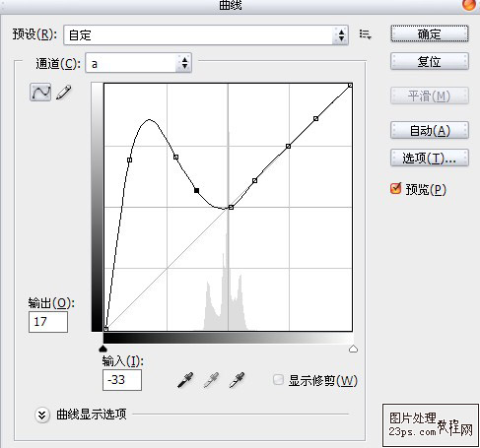
Task: Click the 自动 auto button
Action: point(430,130)
